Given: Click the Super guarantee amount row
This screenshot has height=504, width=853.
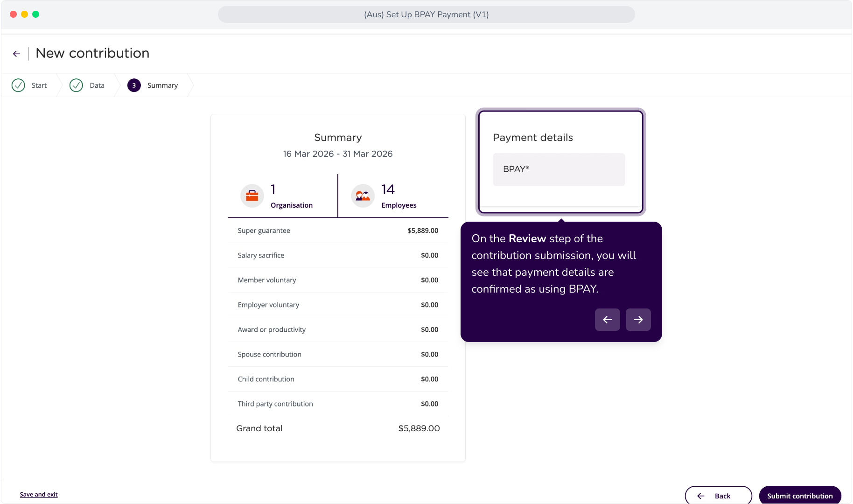Looking at the screenshot, I should 338,231.
